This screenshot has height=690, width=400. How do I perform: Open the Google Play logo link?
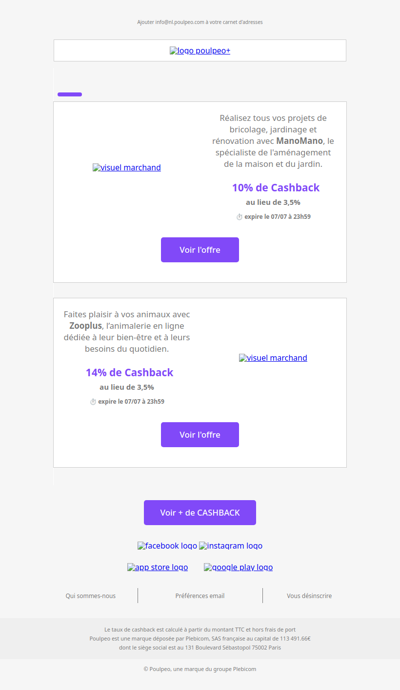tap(238, 567)
